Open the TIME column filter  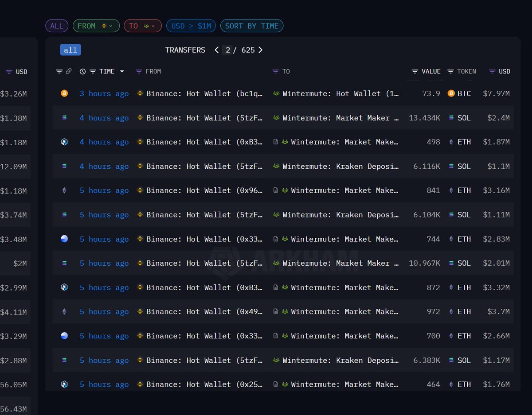pyautogui.click(x=93, y=71)
